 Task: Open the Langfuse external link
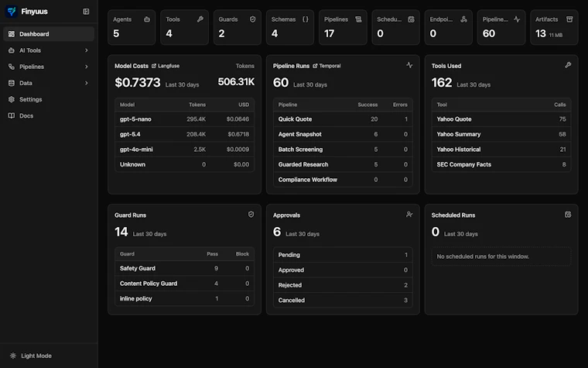point(166,66)
